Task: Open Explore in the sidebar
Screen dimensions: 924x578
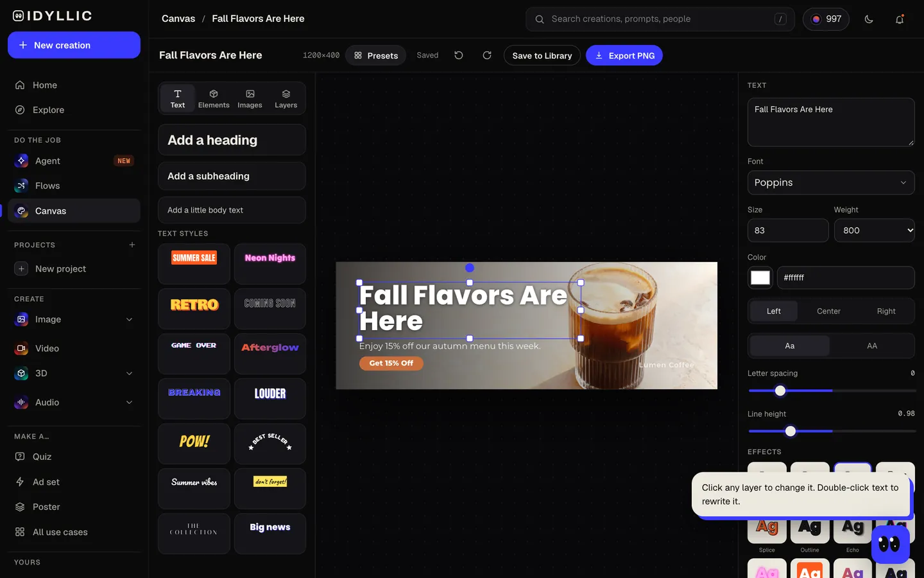Action: (x=74, y=110)
